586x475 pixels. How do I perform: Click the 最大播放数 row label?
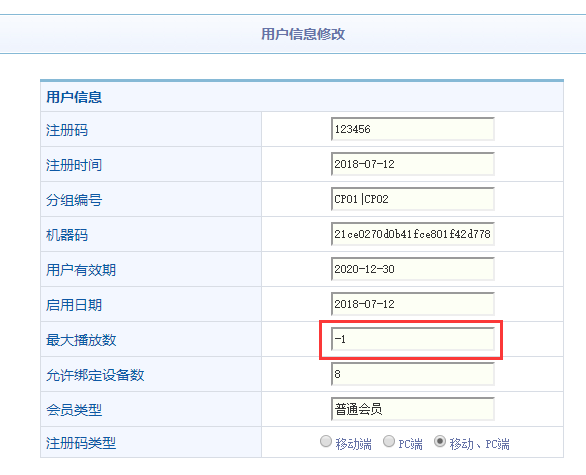coord(81,340)
